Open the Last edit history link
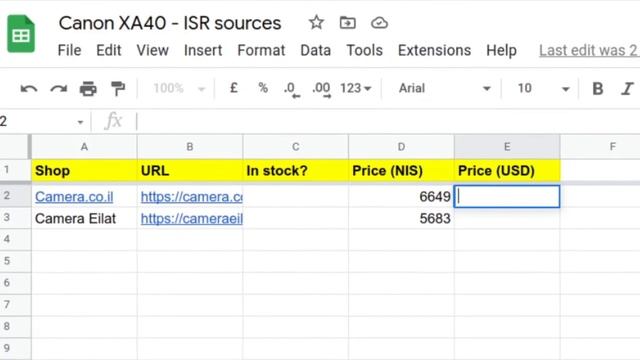Viewport: 640px width, 360px height. 589,50
